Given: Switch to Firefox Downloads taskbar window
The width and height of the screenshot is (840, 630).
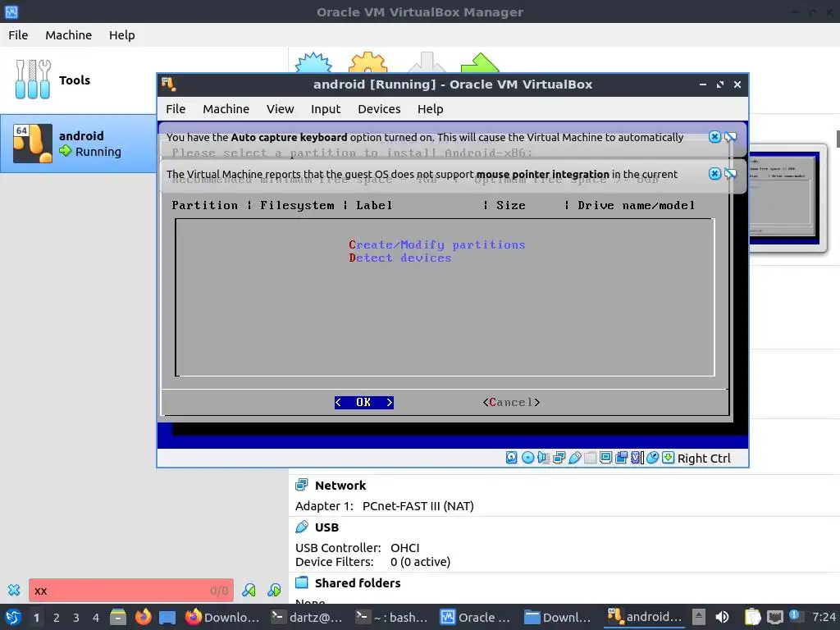Looking at the screenshot, I should pos(221,617).
